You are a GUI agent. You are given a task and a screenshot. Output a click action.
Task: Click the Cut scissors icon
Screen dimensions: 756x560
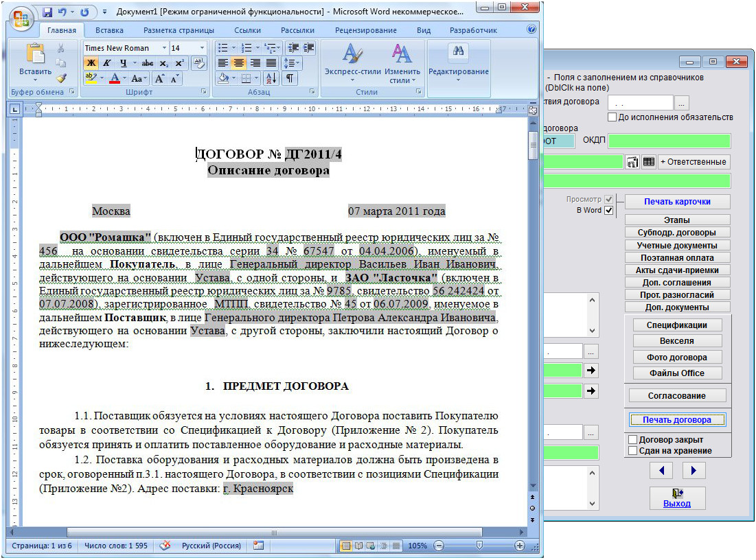point(60,48)
